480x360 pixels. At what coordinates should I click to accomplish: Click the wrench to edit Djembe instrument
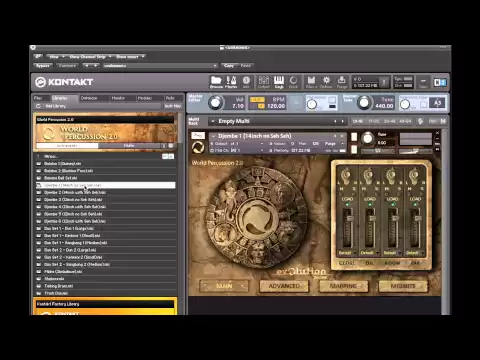pyautogui.click(x=198, y=136)
